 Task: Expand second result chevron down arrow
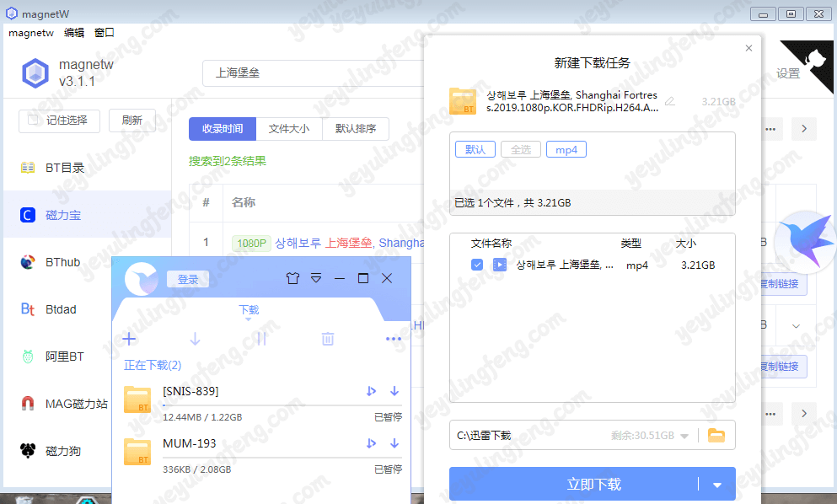tap(796, 325)
